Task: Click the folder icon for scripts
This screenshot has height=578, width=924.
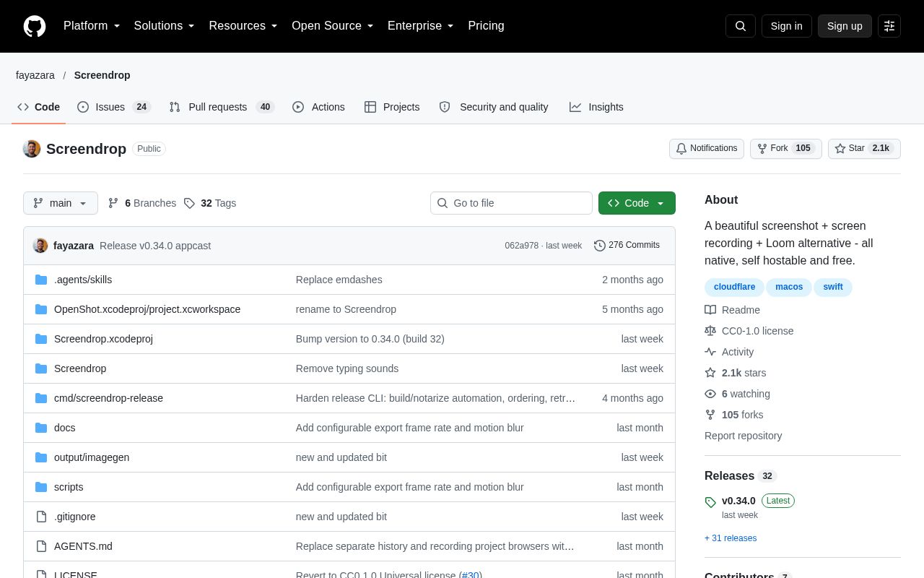Action: pyautogui.click(x=41, y=487)
